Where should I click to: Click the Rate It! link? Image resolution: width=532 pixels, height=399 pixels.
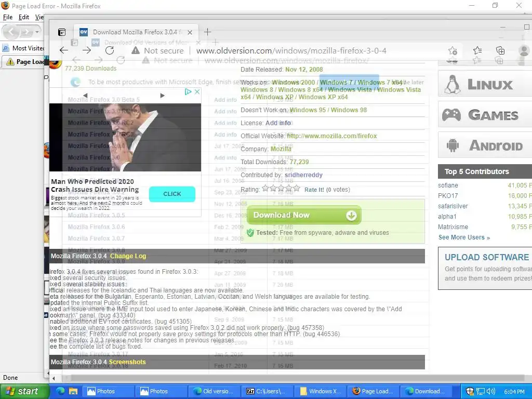click(x=314, y=190)
